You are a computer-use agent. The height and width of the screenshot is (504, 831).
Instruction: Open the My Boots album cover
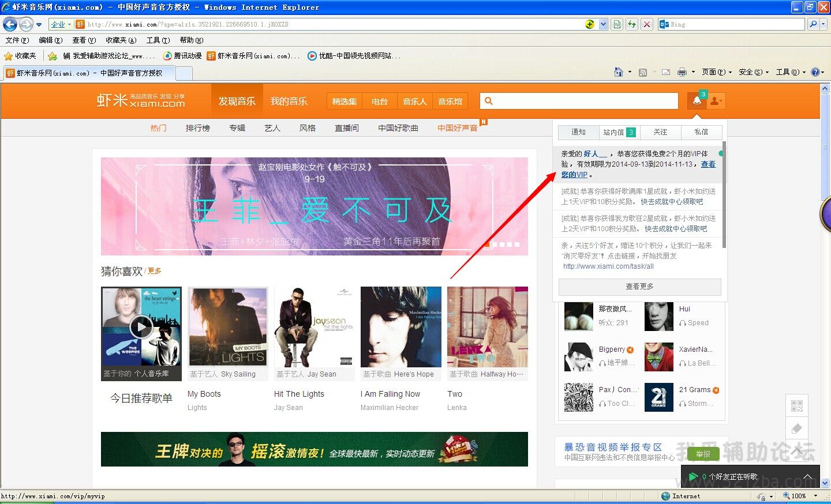(228, 327)
